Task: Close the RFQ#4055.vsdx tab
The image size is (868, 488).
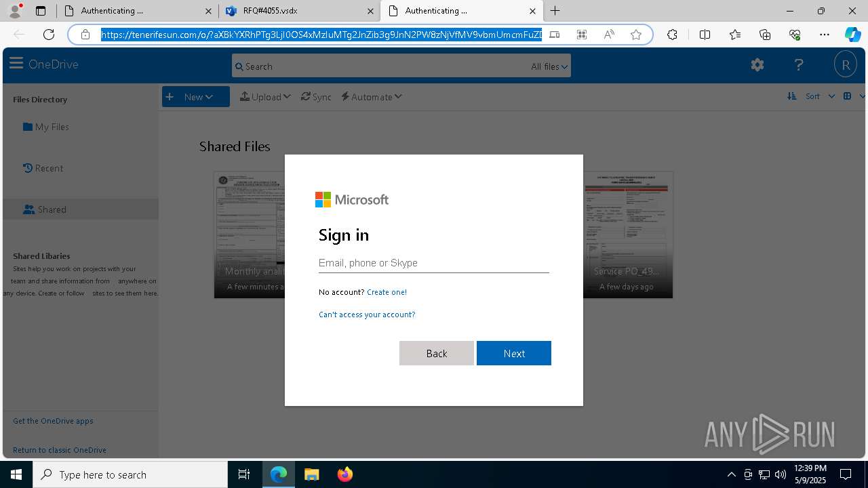Action: tap(370, 11)
